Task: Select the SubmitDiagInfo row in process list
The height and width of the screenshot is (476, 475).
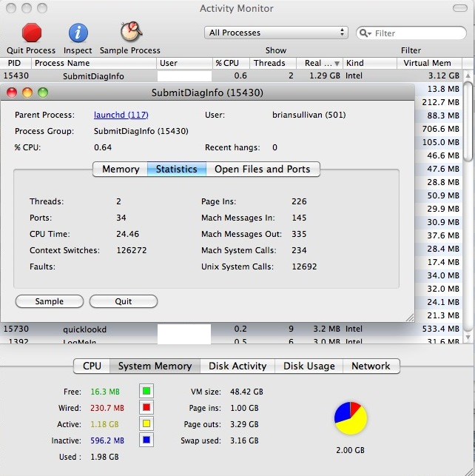Action: pyautogui.click(x=231, y=76)
